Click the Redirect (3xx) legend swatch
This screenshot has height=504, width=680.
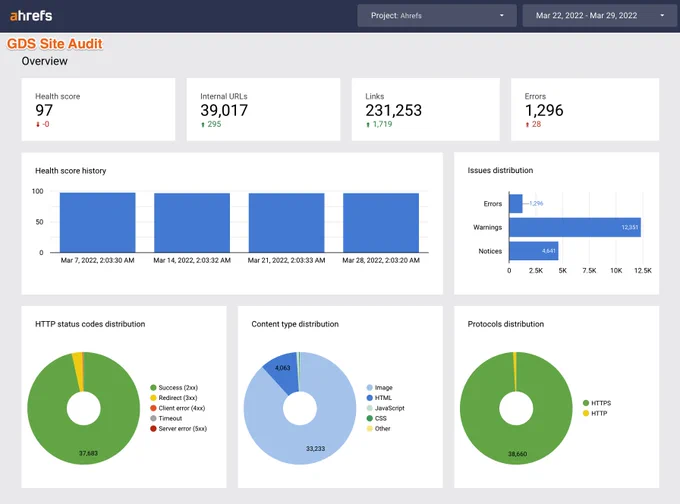(153, 398)
